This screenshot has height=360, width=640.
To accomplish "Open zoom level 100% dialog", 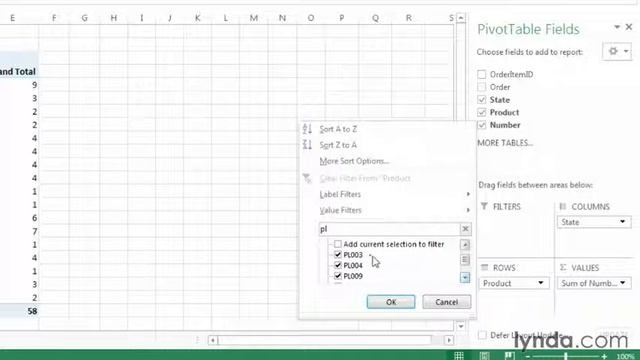I will coord(625,356).
